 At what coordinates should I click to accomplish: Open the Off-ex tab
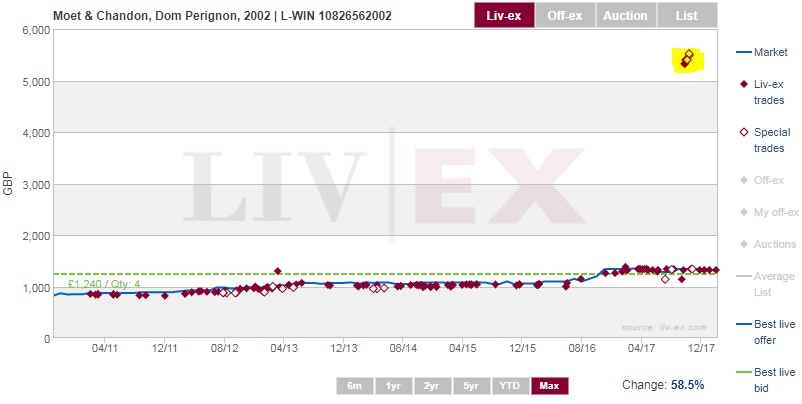565,15
